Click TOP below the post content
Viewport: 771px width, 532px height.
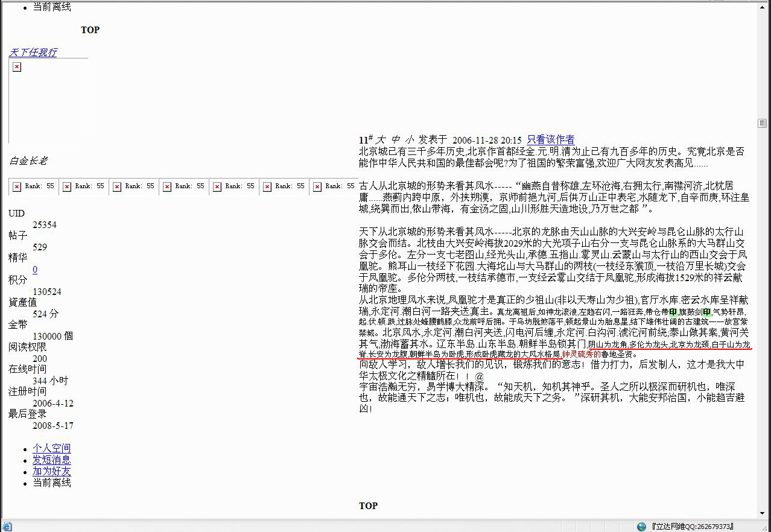click(x=368, y=505)
